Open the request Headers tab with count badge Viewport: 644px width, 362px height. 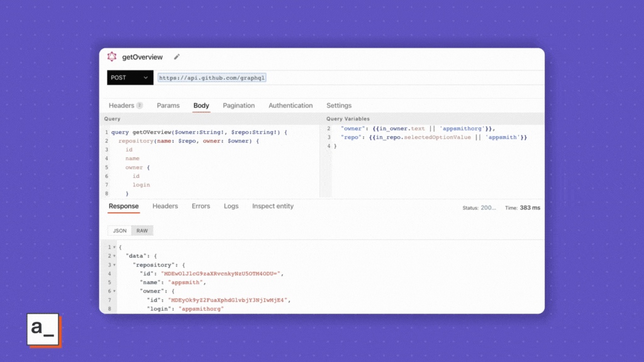(125, 106)
